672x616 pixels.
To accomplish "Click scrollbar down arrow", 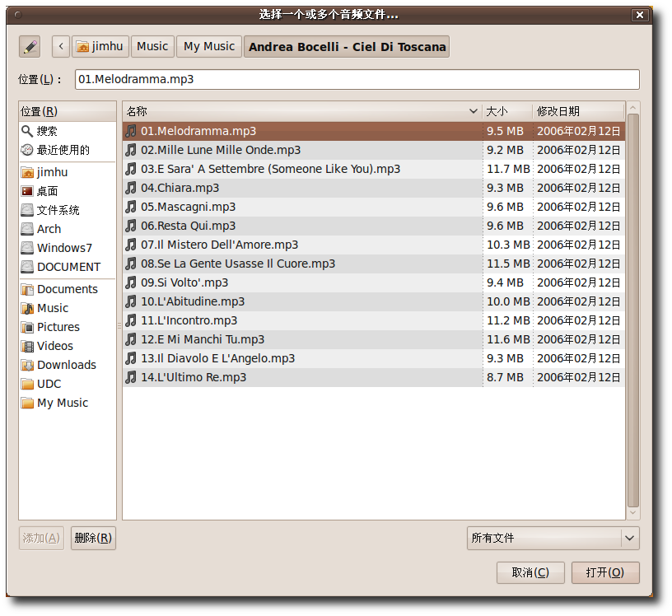I will 633,513.
